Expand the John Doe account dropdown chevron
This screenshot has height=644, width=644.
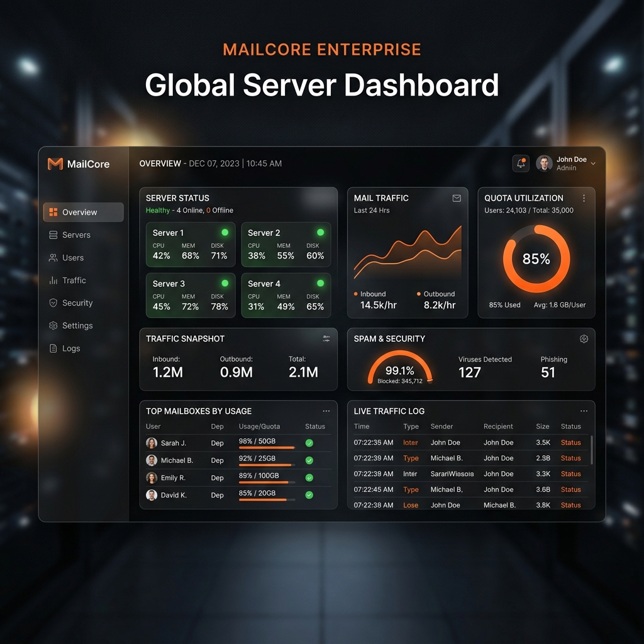click(x=593, y=164)
